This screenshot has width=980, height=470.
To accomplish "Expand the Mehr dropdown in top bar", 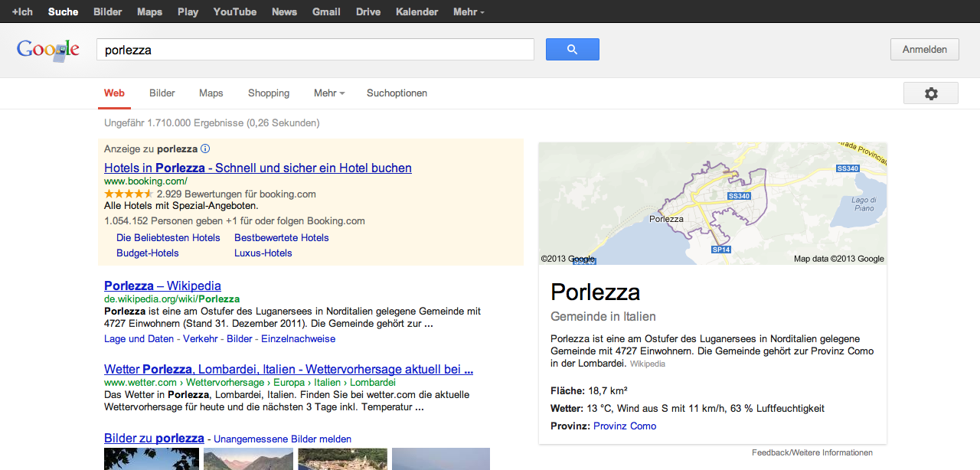I will click(469, 12).
